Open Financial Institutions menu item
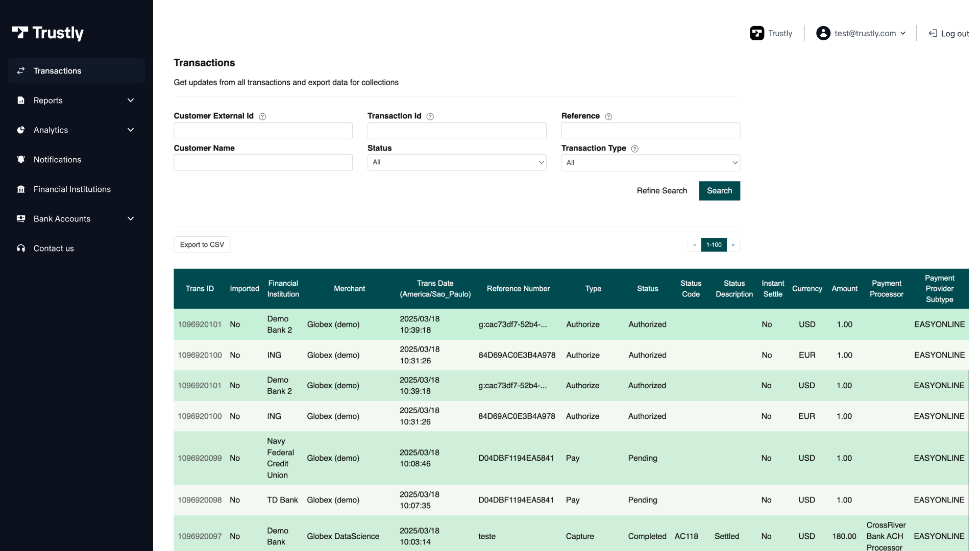Image resolution: width=980 pixels, height=551 pixels. [77, 189]
